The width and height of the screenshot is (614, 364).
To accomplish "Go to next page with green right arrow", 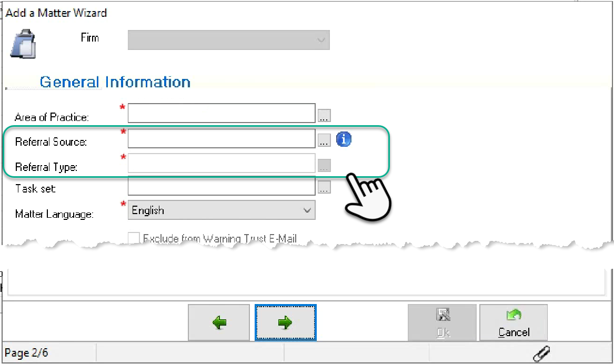I will pos(286,322).
